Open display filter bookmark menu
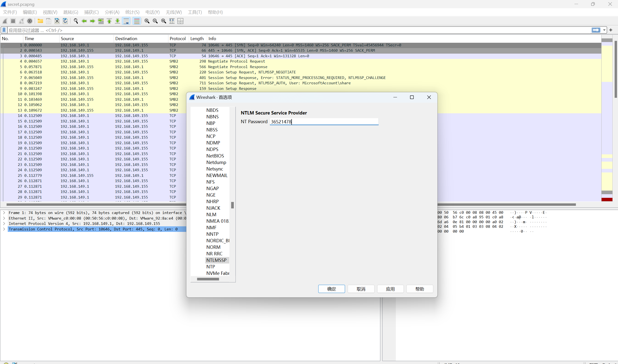This screenshot has width=618, height=364. (4, 30)
